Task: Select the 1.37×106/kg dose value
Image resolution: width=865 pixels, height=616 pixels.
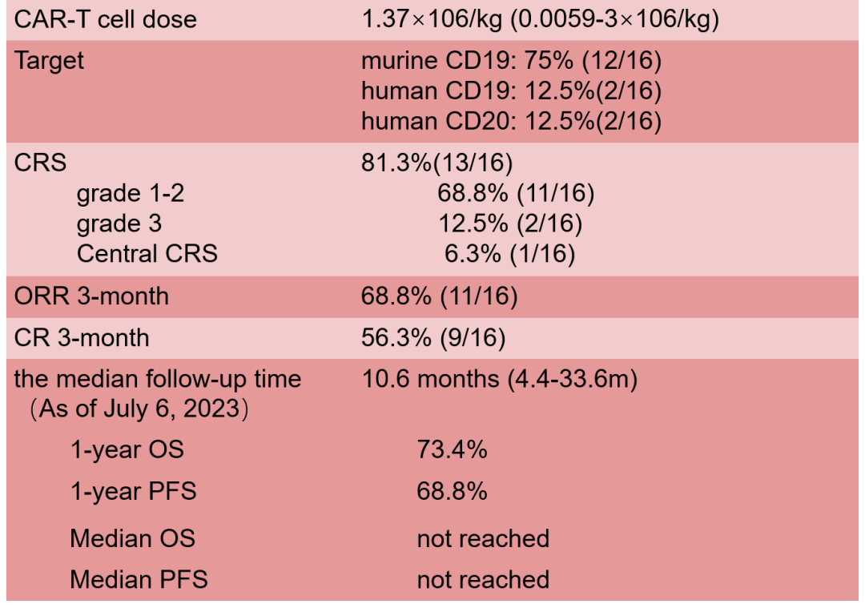Action: [541, 19]
